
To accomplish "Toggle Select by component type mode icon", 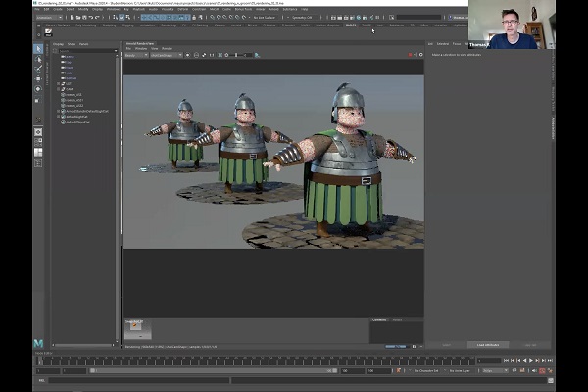I will 127,18.
